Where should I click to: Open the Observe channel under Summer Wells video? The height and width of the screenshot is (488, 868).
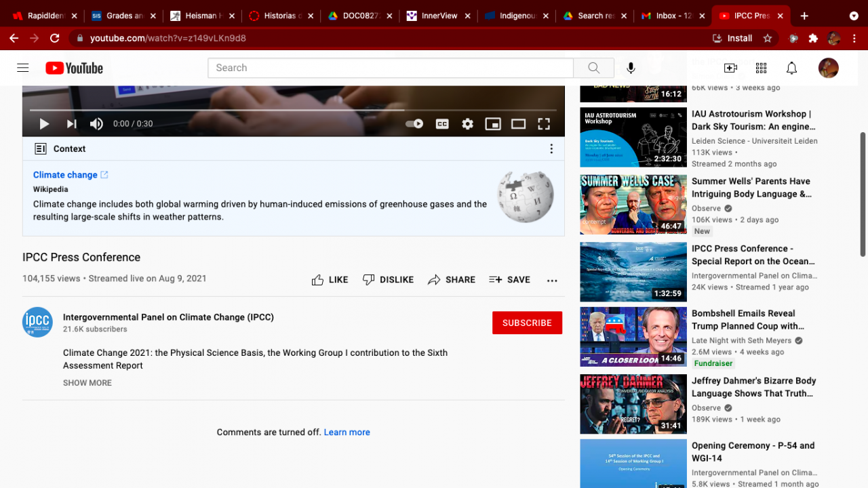[706, 208]
